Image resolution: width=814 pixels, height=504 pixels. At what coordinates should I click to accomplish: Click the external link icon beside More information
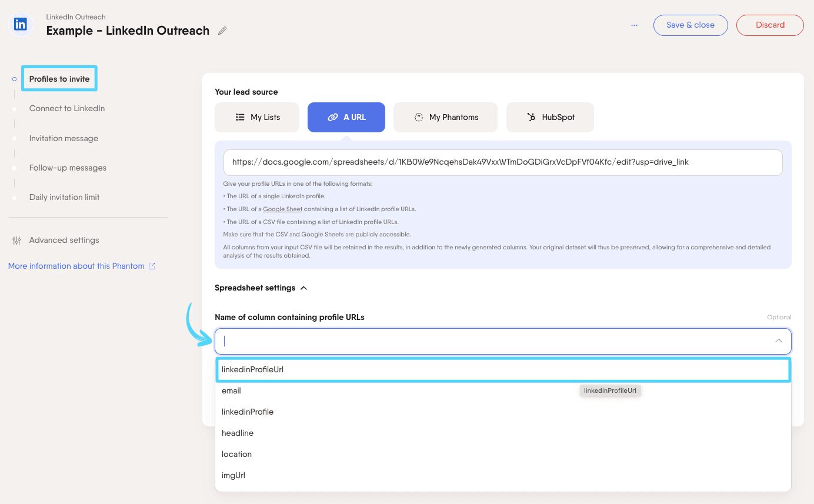pyautogui.click(x=152, y=266)
